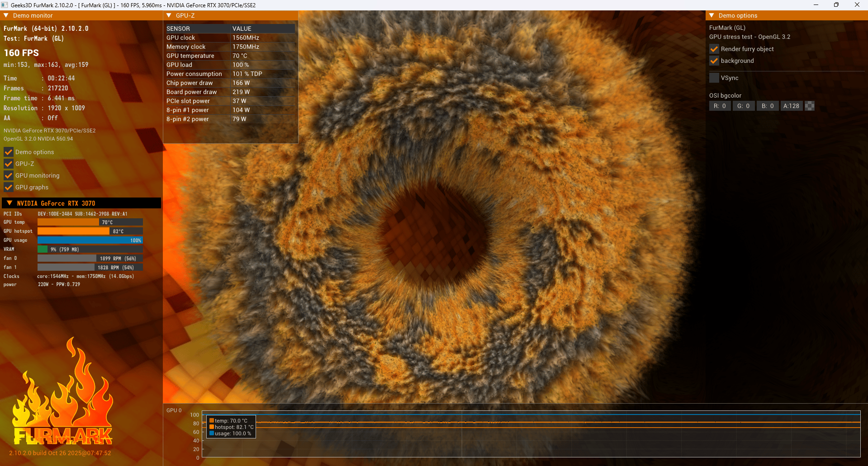Image resolution: width=868 pixels, height=466 pixels.
Task: Click the alpha A:128 value field
Action: 792,106
